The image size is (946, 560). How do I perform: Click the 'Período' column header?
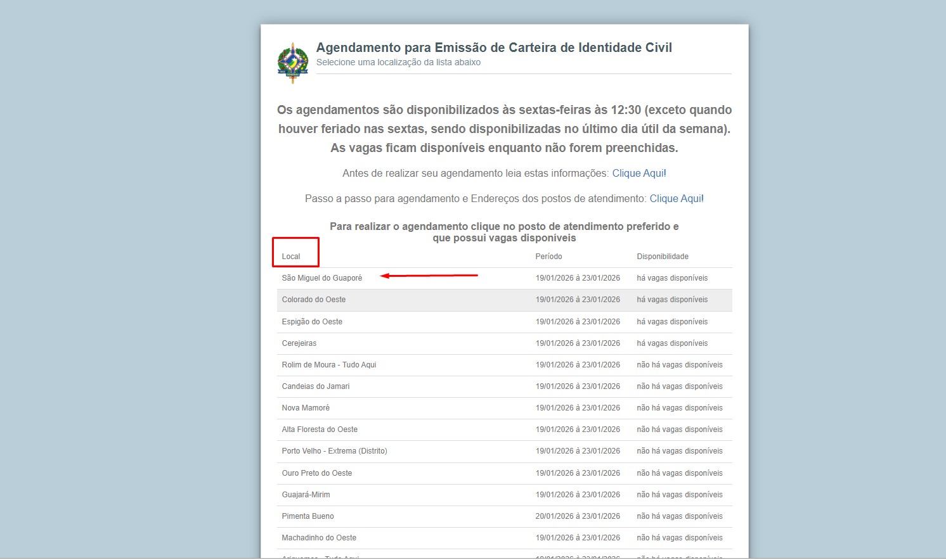click(548, 256)
